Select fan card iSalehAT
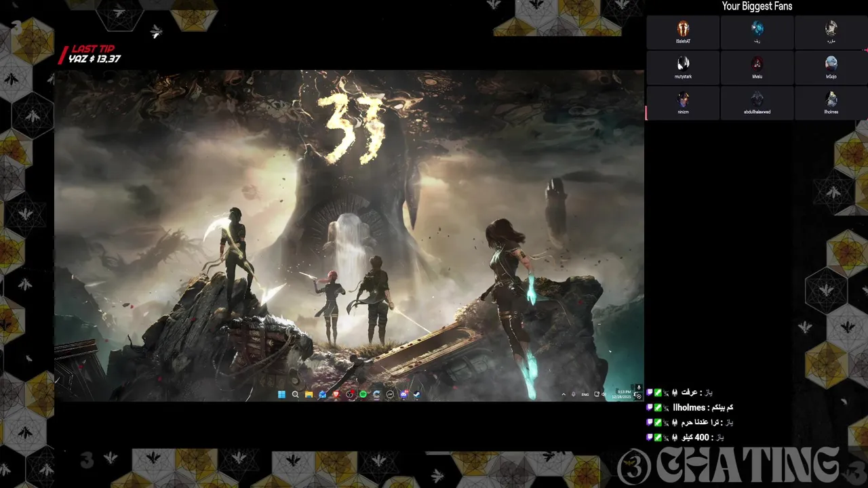The width and height of the screenshot is (868, 488). [683, 32]
